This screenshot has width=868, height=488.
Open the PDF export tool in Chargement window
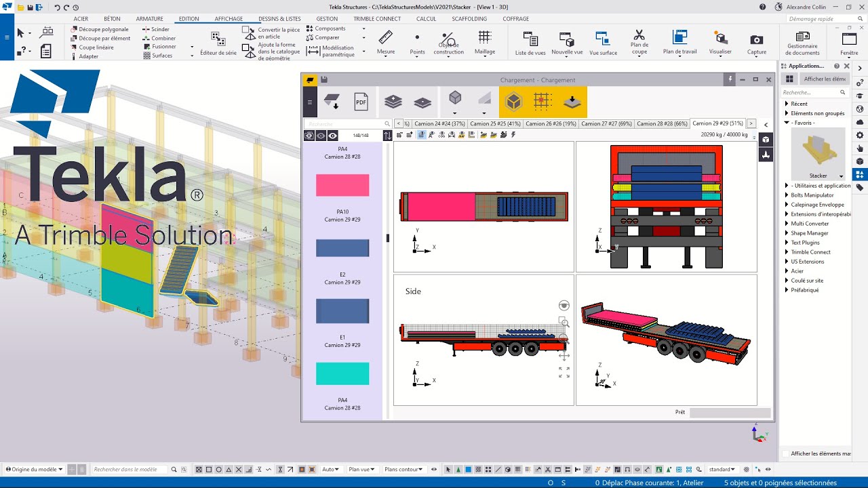tap(361, 102)
